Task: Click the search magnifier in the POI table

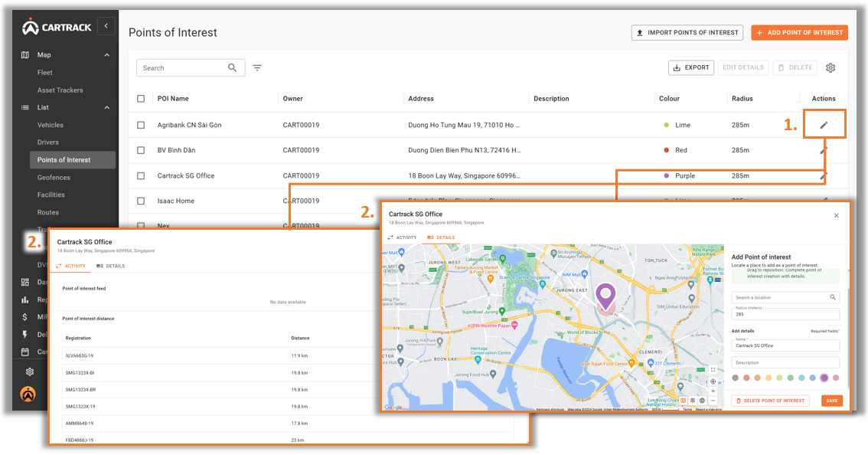Action: (233, 67)
